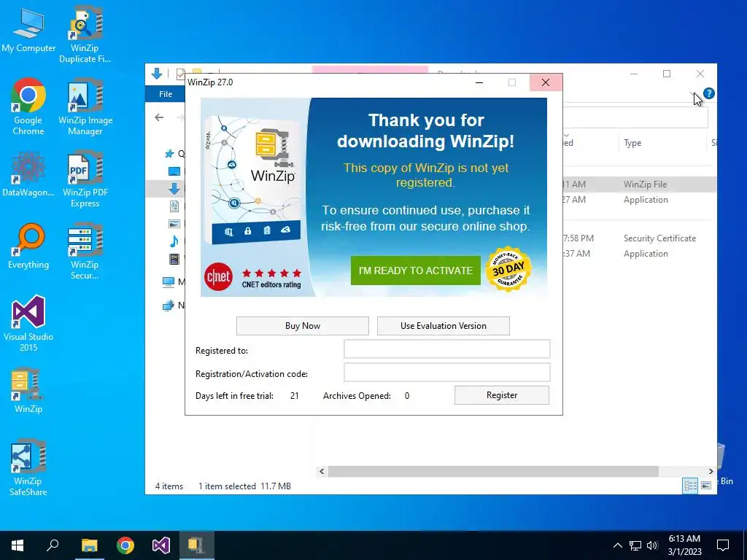Image resolution: width=747 pixels, height=560 pixels.
Task: Select This PC icon in Explorer sidebar
Action: pos(169,282)
